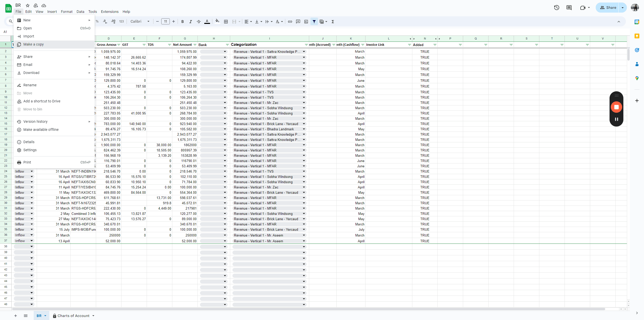Insert a comment from toolbar
This screenshot has width=644, height=320.
(x=298, y=22)
